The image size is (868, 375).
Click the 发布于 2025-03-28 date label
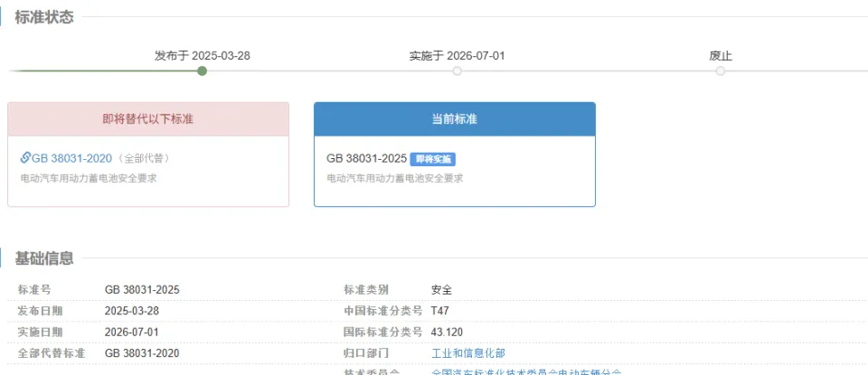tap(202, 55)
